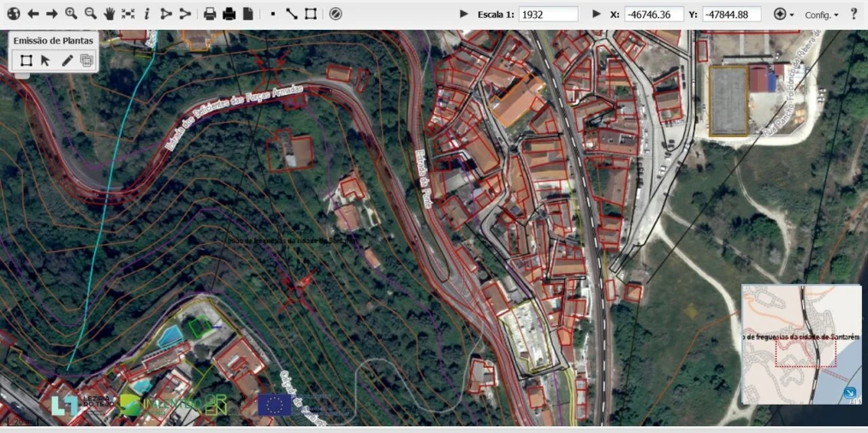
Task: Expand the compass locate dropdown
Action: click(x=783, y=15)
